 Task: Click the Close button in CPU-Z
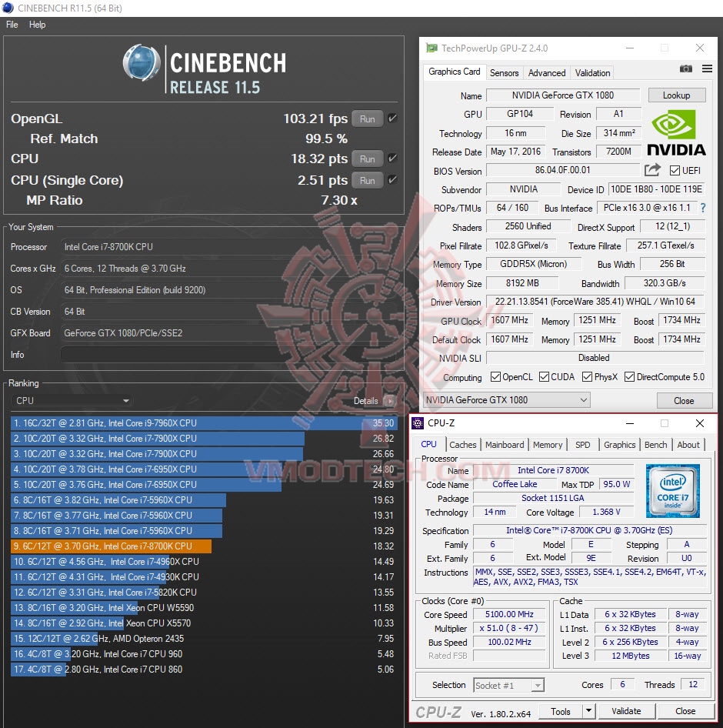pos(685,711)
